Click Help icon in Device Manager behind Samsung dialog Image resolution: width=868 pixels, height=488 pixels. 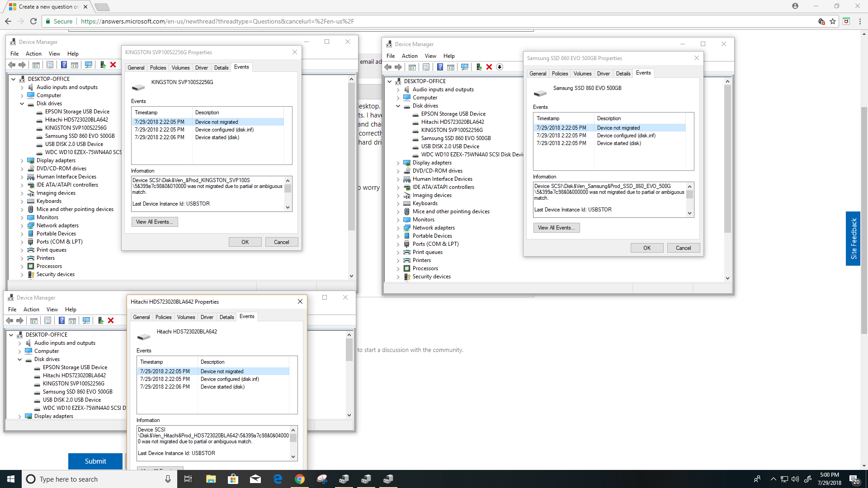[x=440, y=67]
